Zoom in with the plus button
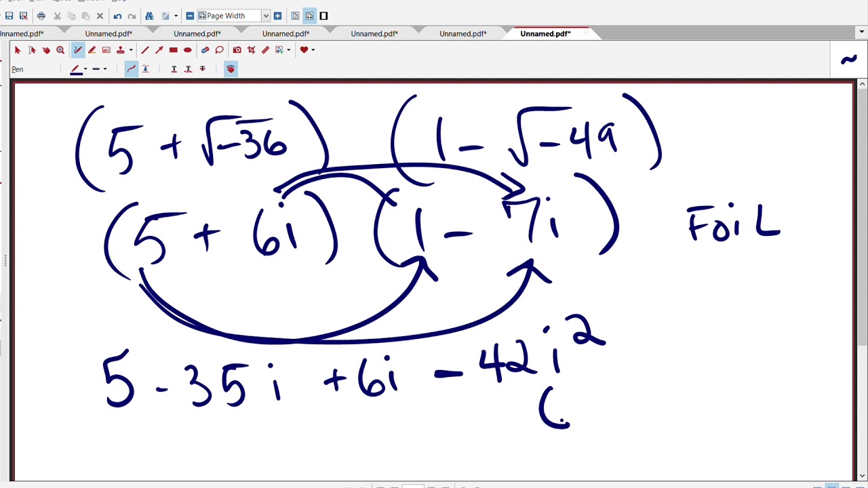The height and width of the screenshot is (488, 868). (x=278, y=16)
